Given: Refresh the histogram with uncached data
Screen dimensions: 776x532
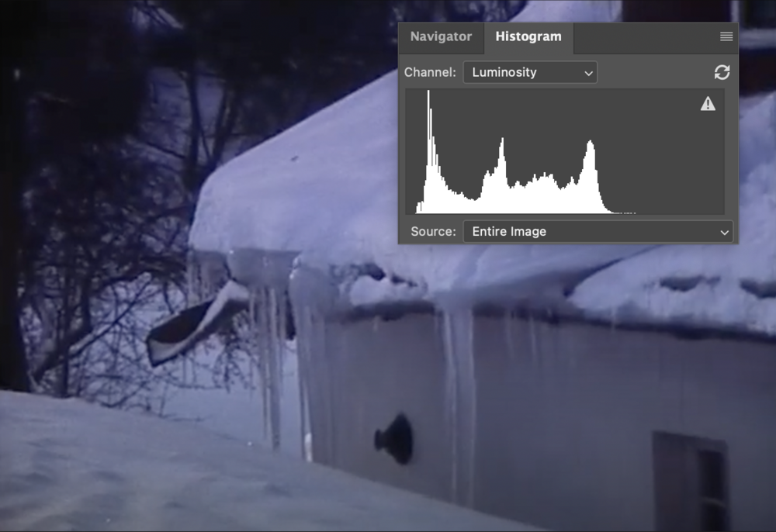Looking at the screenshot, I should [x=722, y=72].
